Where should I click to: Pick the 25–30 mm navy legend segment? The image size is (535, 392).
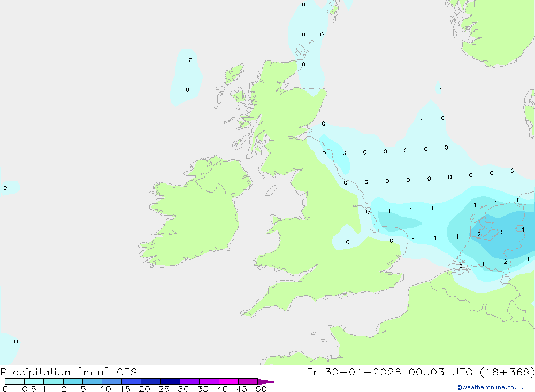(x=170, y=381)
